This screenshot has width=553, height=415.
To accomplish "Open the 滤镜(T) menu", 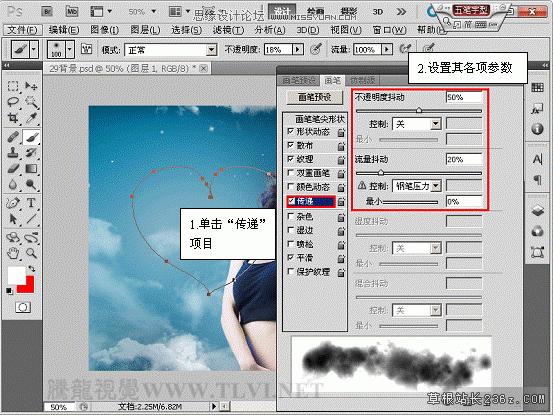I will coord(228,30).
